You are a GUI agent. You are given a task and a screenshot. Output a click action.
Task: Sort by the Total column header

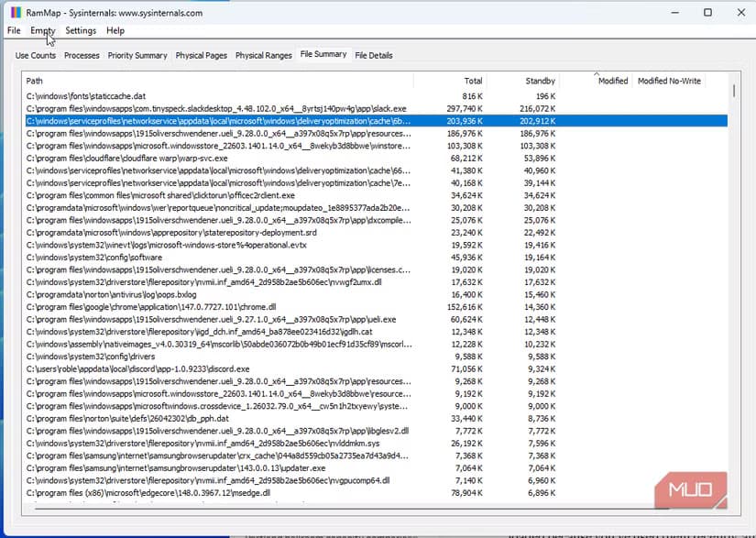450,81
